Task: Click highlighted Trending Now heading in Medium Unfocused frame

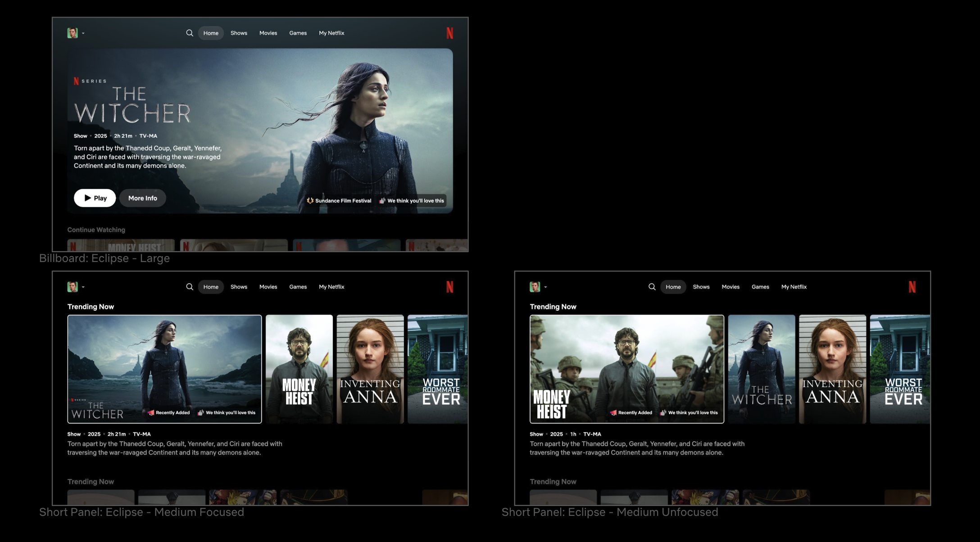Action: pos(553,307)
